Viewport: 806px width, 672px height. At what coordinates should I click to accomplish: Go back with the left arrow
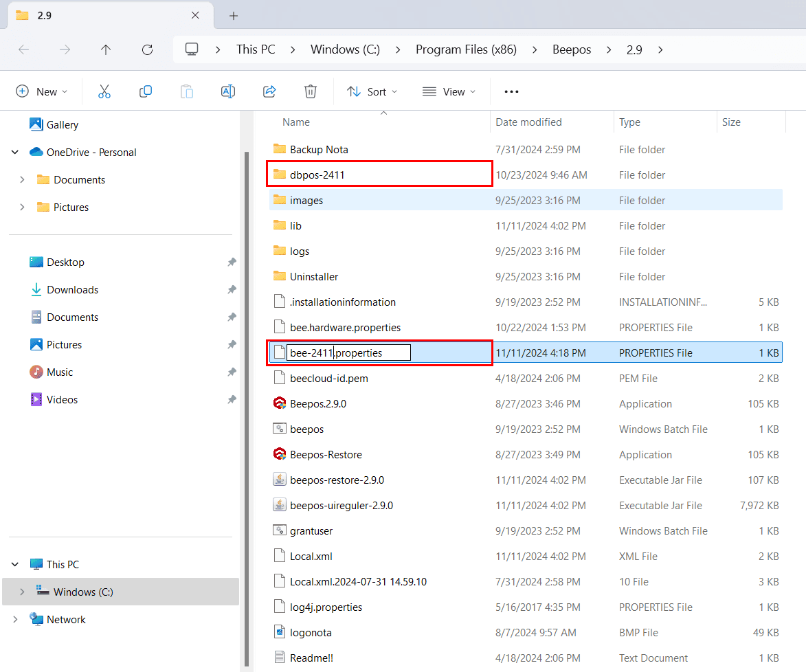point(23,50)
